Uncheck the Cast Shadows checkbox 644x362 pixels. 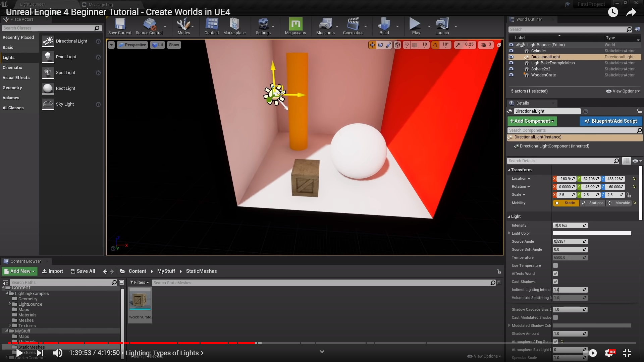555,282
